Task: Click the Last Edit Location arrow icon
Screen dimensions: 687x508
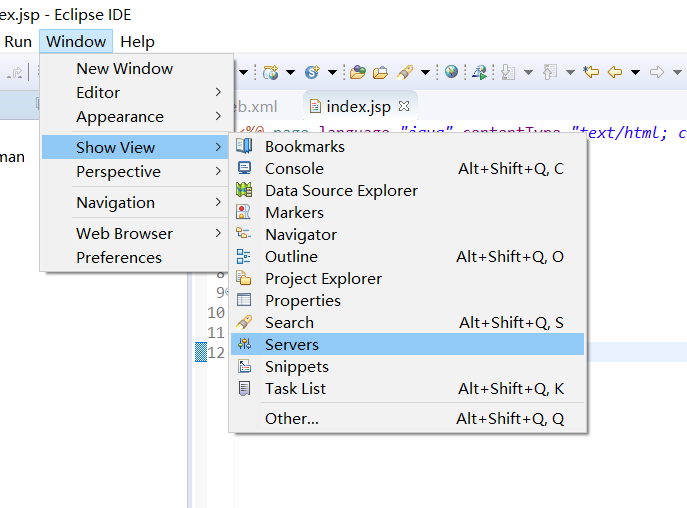Action: click(x=591, y=71)
